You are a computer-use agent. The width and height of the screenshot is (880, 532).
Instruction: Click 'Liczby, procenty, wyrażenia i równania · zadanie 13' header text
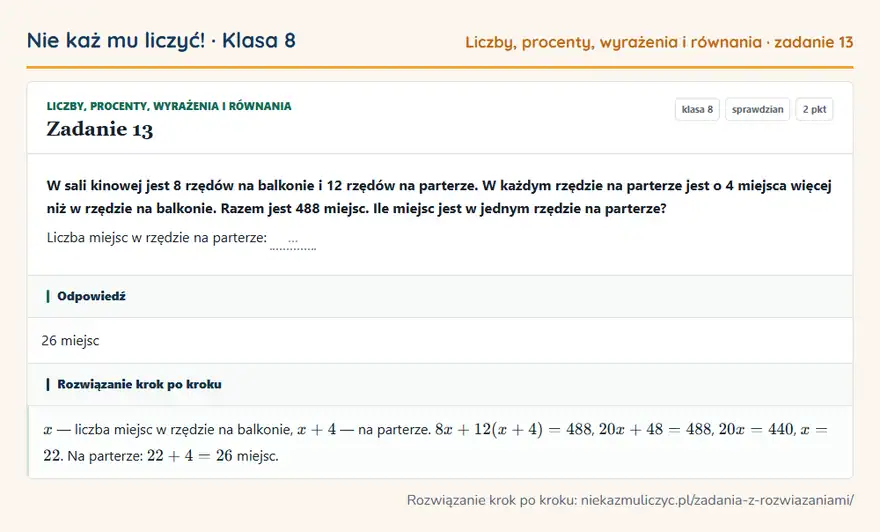pyautogui.click(x=659, y=42)
